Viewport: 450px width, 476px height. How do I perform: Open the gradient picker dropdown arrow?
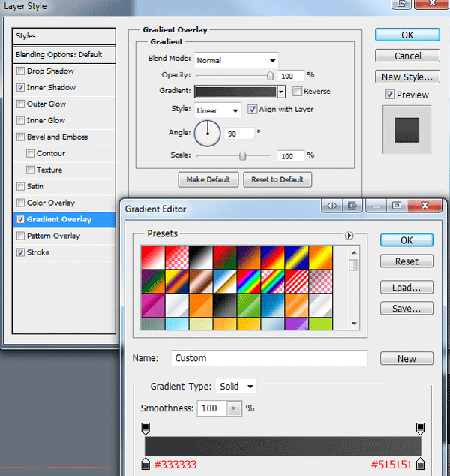pos(281,92)
